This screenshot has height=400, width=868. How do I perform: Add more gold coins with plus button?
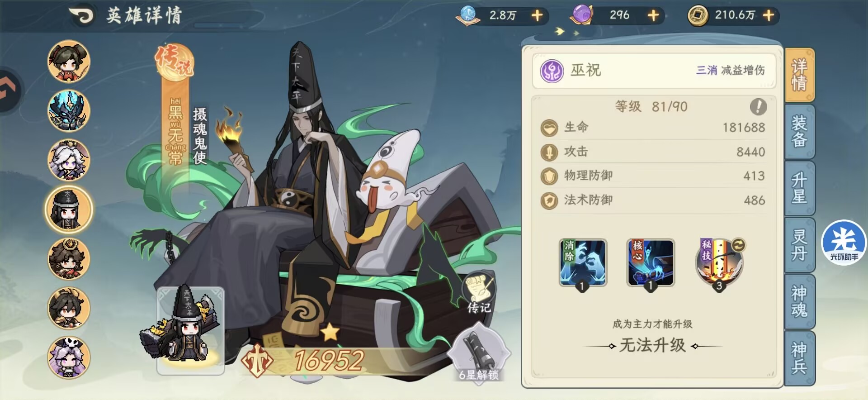[x=769, y=15]
